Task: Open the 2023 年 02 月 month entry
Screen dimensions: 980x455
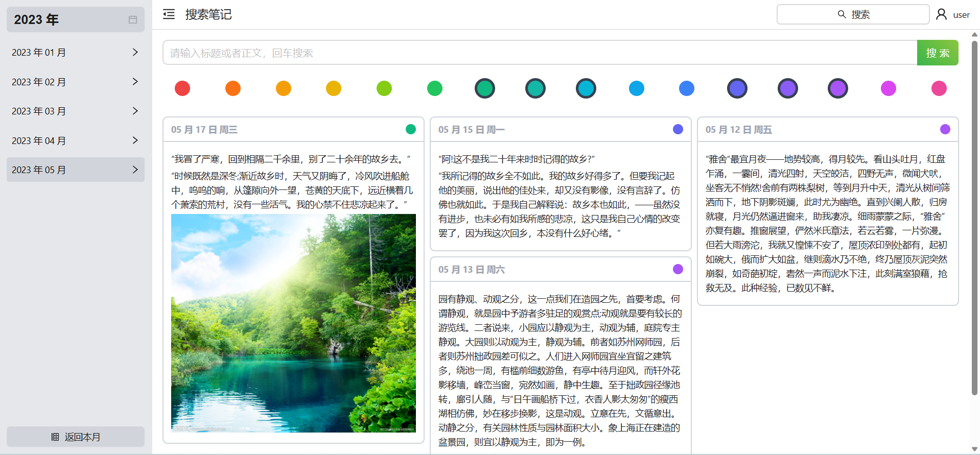Action: tap(76, 82)
